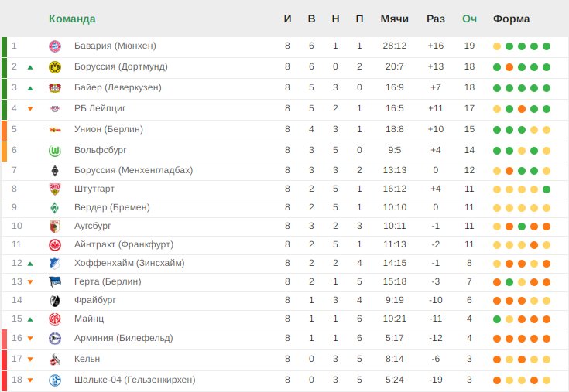Sort standings by Оч points header
569x392 pixels.
click(469, 19)
